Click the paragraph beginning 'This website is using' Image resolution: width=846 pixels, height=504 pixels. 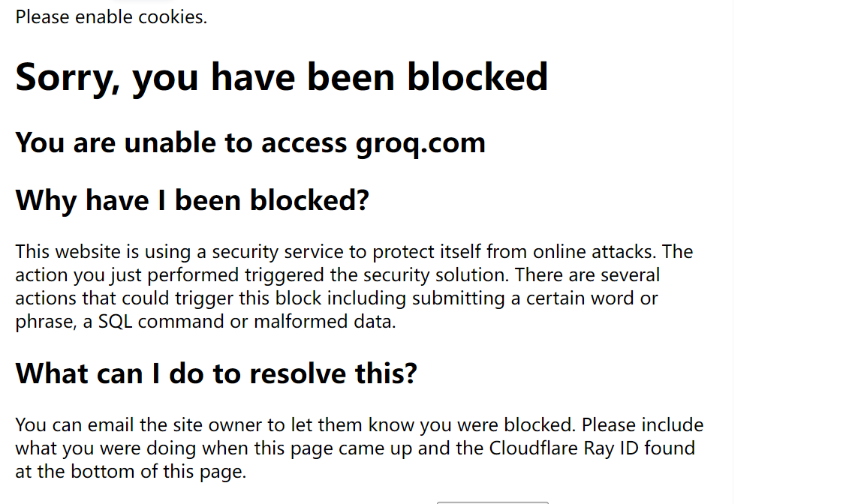tap(354, 286)
